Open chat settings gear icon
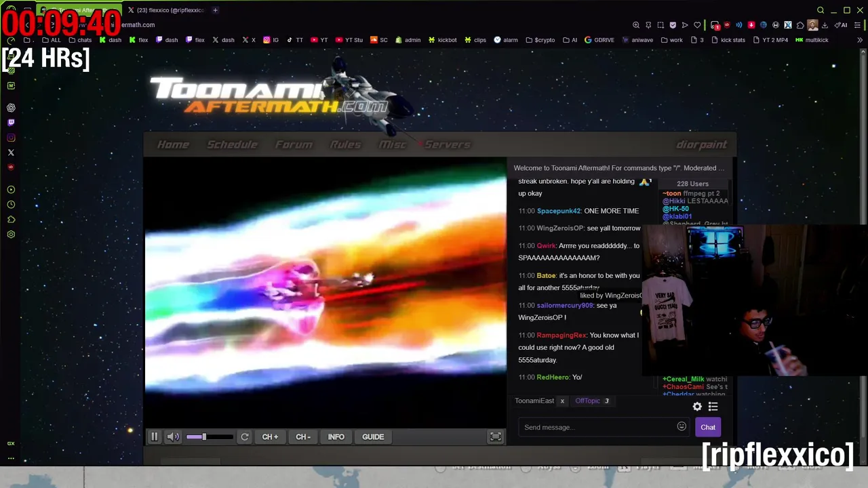Viewport: 868px width, 488px height. [x=697, y=407]
